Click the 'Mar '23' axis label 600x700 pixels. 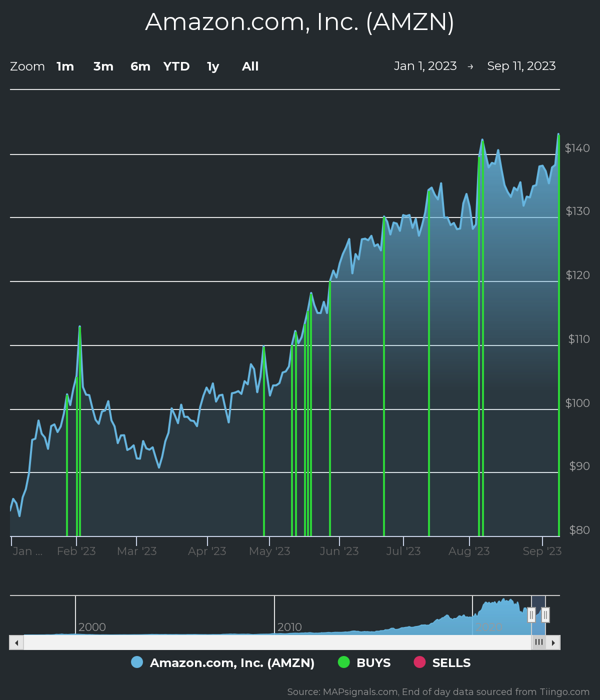[137, 551]
